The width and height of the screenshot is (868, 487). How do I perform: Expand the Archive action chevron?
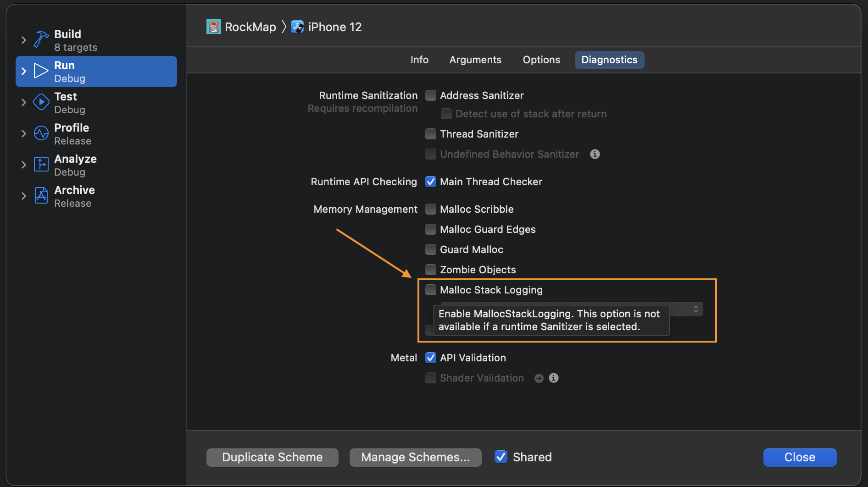24,196
